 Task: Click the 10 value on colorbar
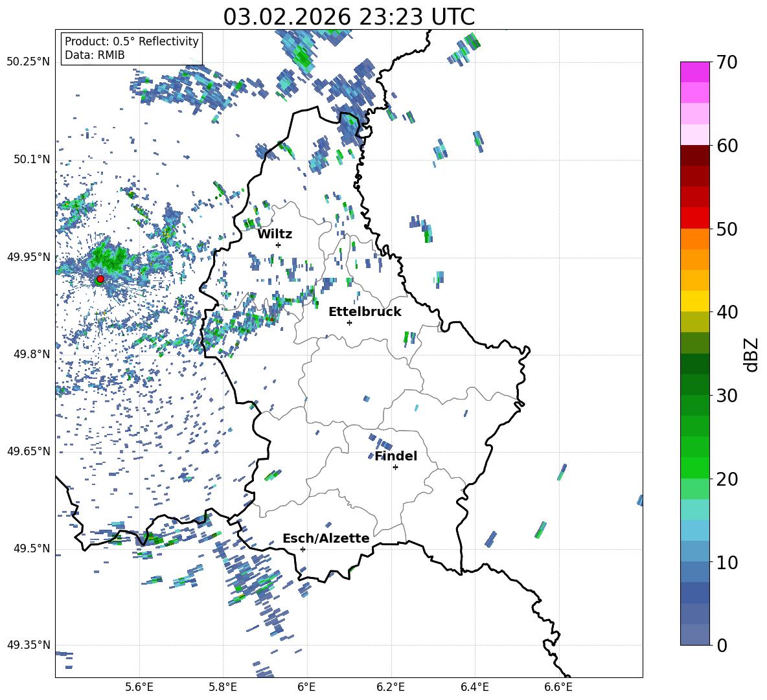pos(727,562)
